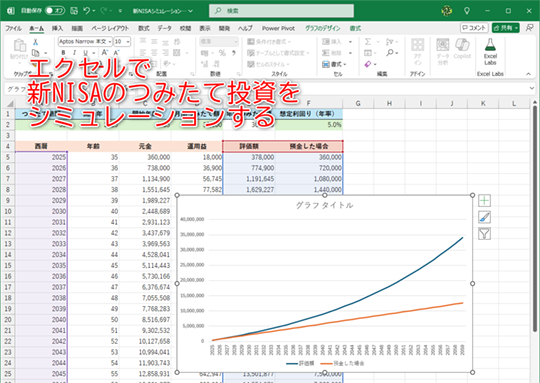540x383 pixels.
Task: Open the 条件付き書式 dropdown
Action: click(269, 42)
